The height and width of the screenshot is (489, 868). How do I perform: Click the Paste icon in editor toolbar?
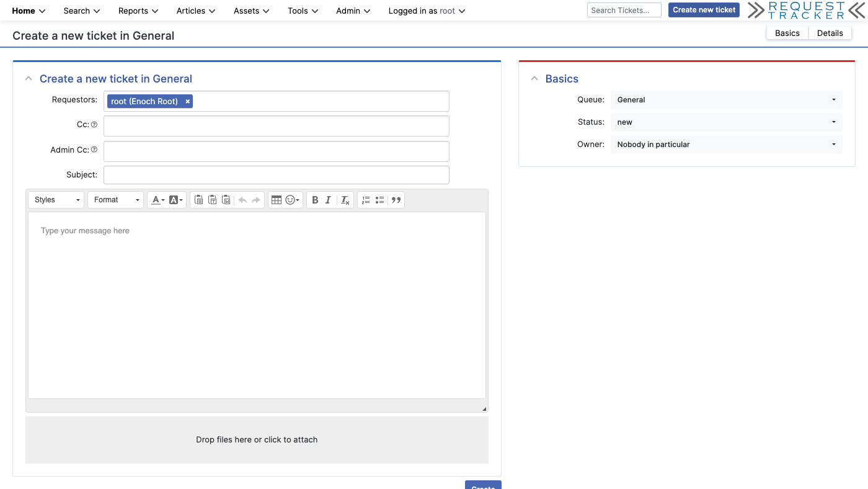tap(198, 200)
